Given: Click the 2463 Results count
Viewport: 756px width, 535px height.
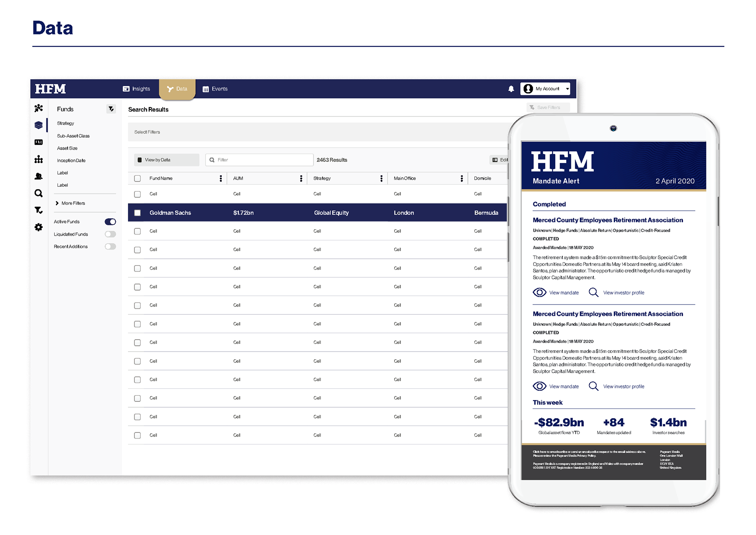Looking at the screenshot, I should coord(332,160).
